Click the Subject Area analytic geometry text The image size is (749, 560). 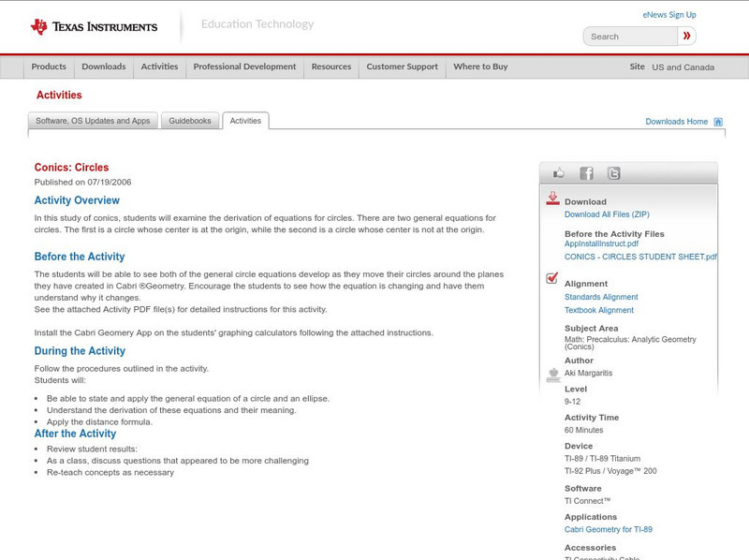click(x=630, y=343)
